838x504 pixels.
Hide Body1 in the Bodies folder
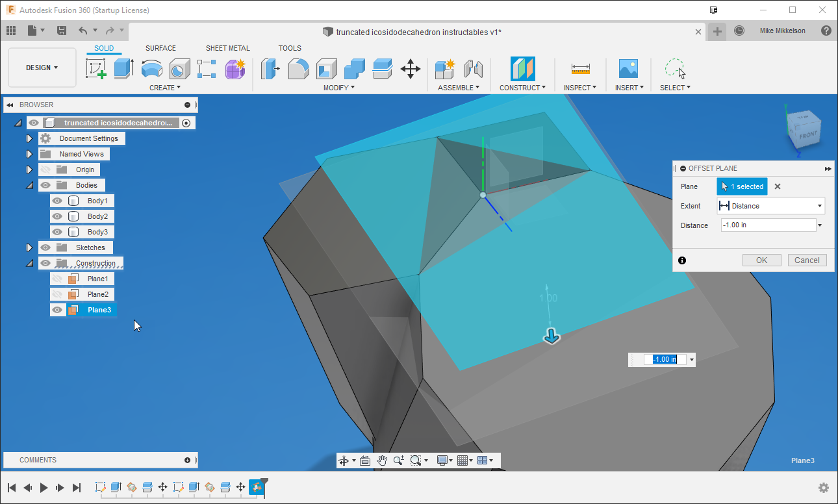[57, 200]
